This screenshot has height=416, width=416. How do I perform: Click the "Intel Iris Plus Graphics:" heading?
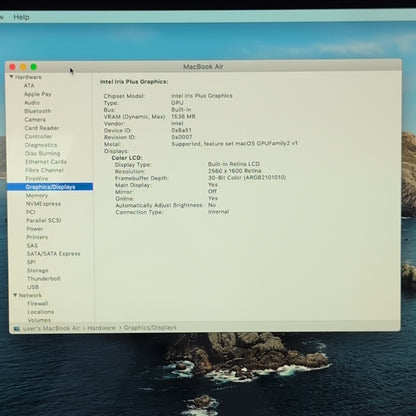tap(134, 82)
